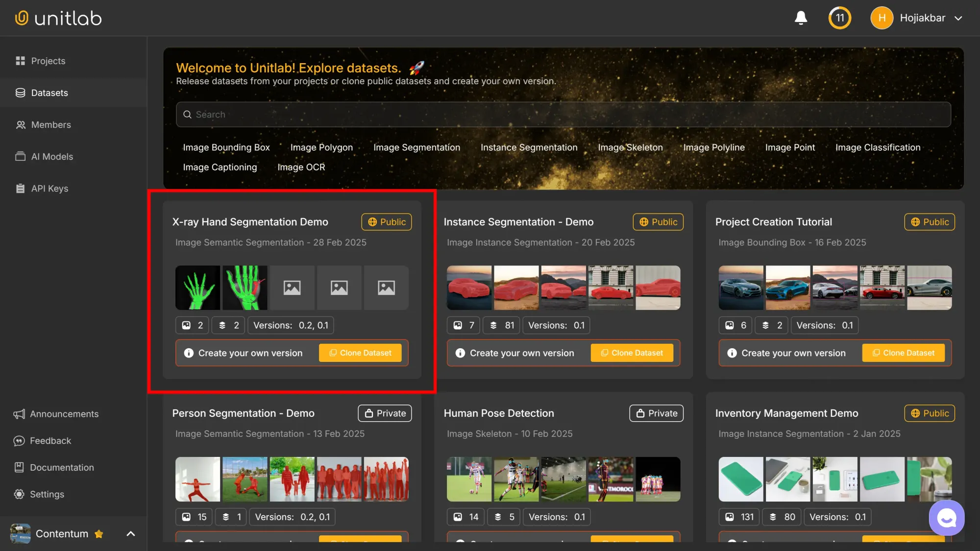Click the dataset Search field
The width and height of the screenshot is (980, 551).
click(563, 115)
